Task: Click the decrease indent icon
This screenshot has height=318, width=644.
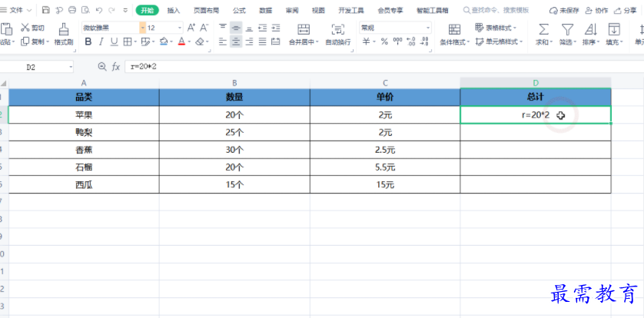Action: [263, 28]
